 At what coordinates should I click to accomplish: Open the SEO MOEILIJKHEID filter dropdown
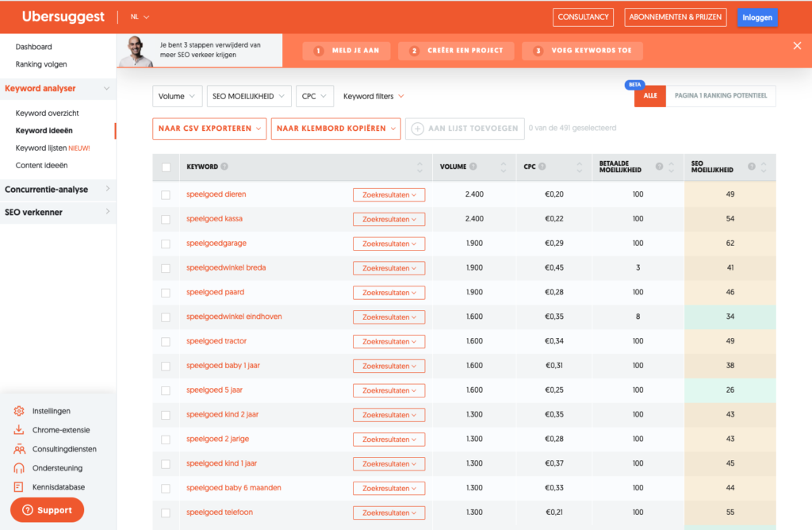point(248,96)
